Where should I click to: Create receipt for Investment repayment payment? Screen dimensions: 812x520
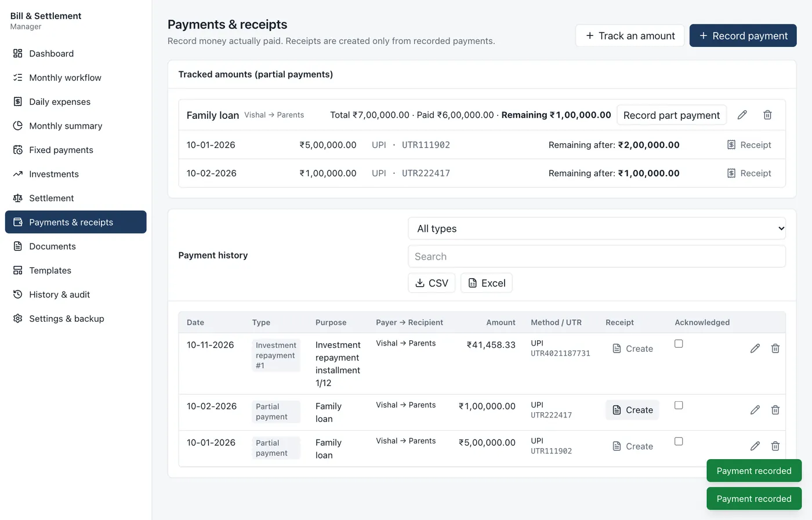coord(633,348)
